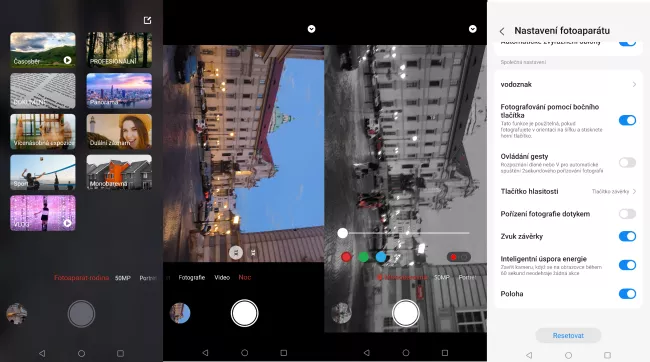
Task: Switch to Portrét tab in first screen
Action: point(148,278)
